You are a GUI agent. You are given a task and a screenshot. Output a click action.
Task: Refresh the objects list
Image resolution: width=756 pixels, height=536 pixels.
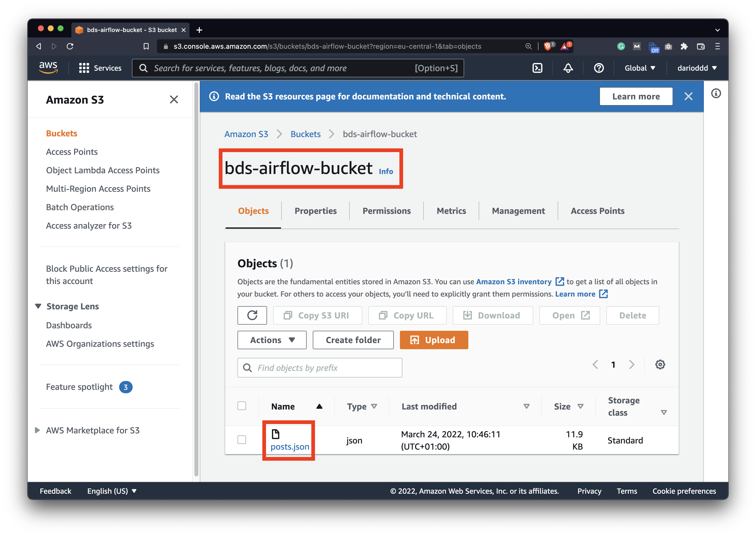252,315
